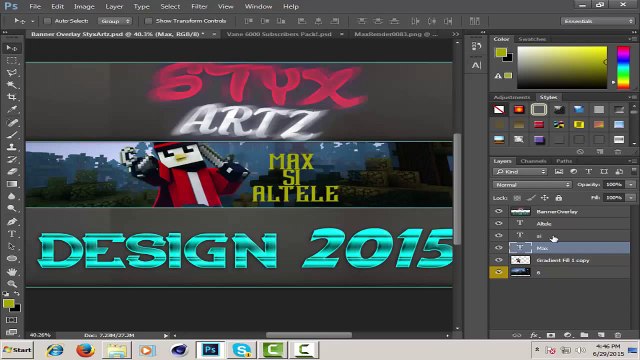Add a layer mask

(x=551, y=335)
